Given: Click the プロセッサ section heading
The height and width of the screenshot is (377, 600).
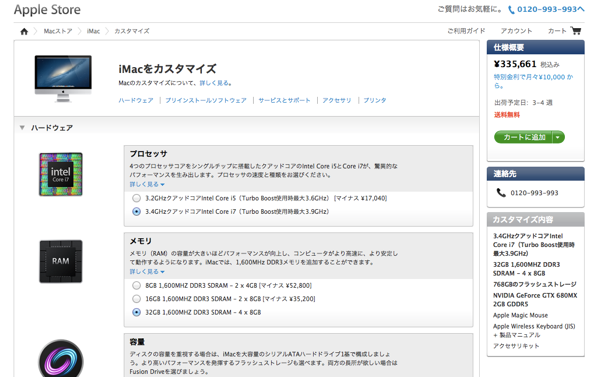Looking at the screenshot, I should coord(148,154).
